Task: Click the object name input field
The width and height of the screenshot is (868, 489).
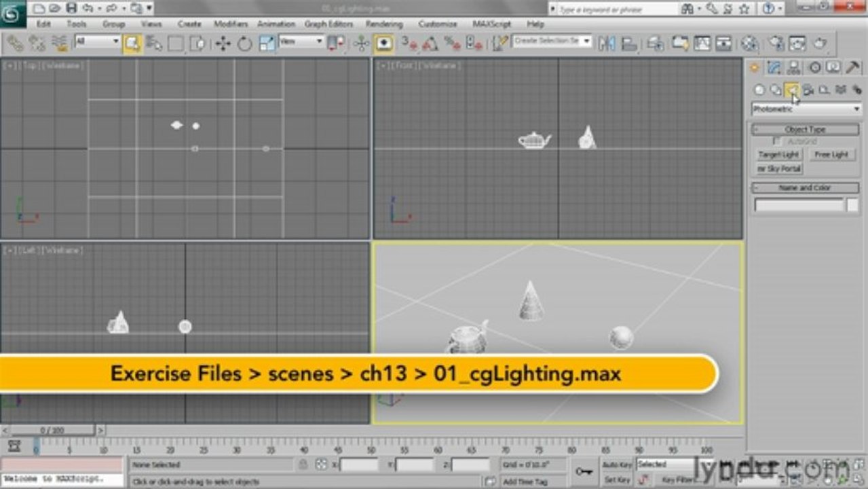Action: 799,205
